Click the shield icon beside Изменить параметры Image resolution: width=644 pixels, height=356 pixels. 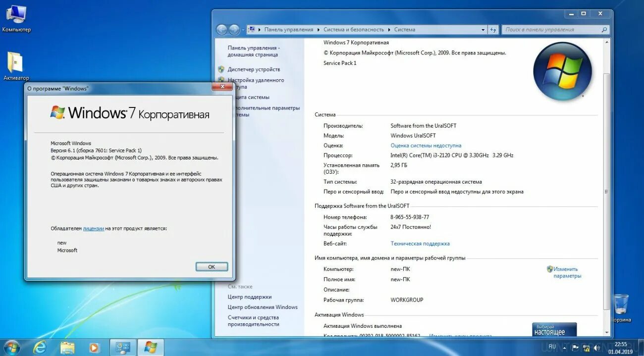pos(550,269)
